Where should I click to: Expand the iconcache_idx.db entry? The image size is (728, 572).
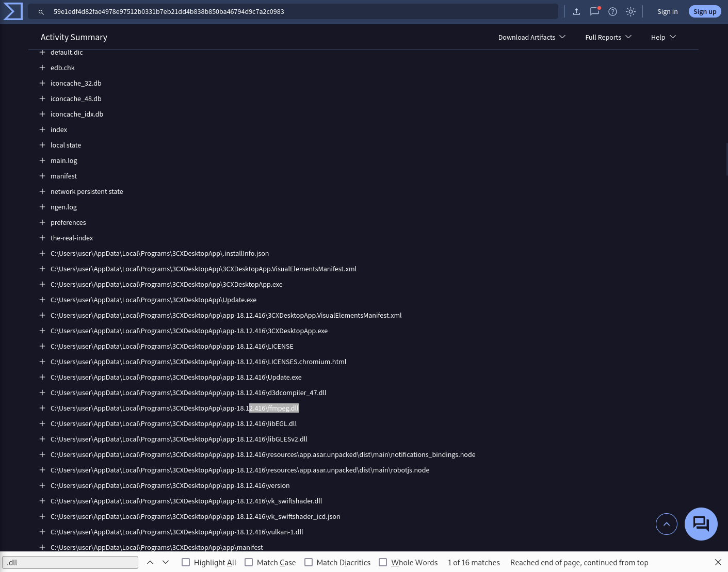(42, 114)
